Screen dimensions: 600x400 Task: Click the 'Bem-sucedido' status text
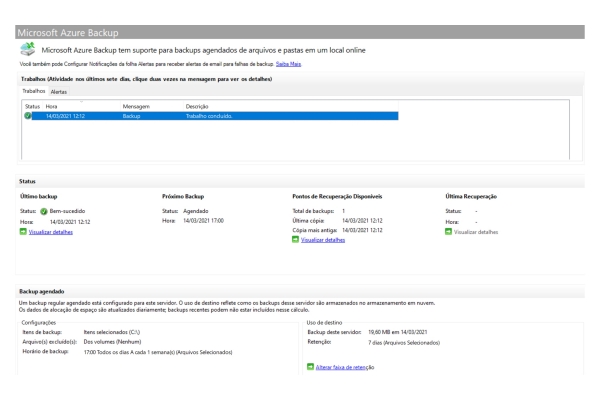(x=67, y=211)
